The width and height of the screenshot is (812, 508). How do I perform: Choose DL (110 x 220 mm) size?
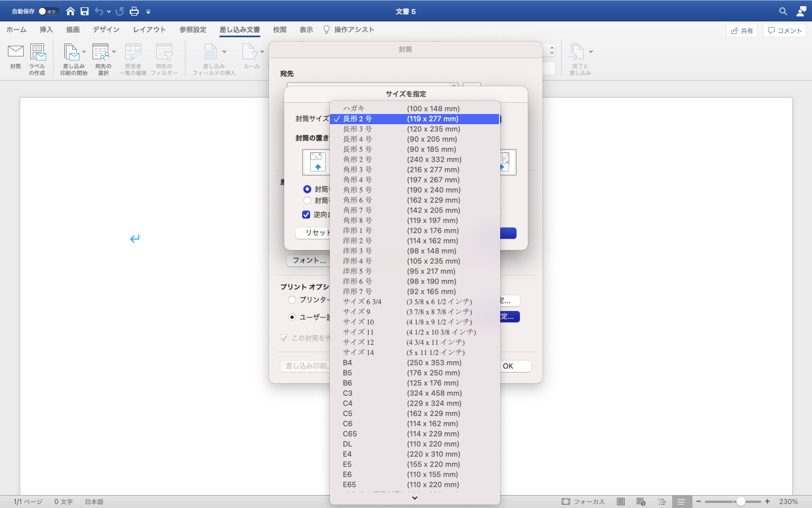coord(415,444)
